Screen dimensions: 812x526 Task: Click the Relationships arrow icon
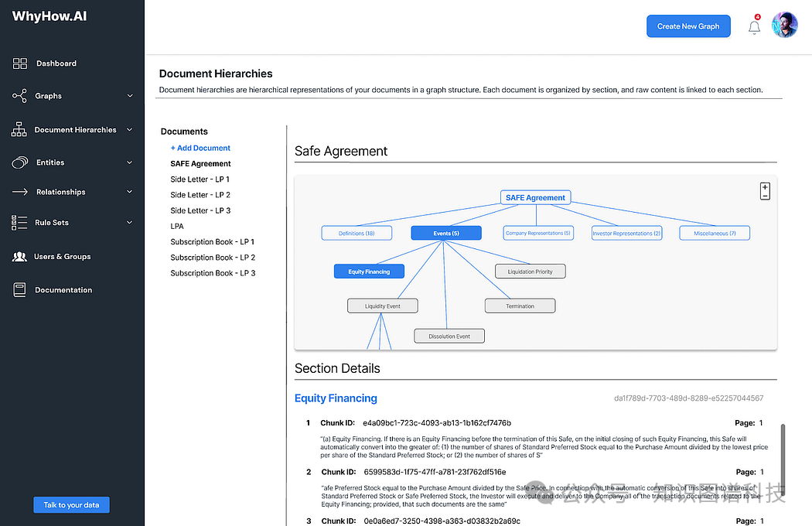pos(19,192)
